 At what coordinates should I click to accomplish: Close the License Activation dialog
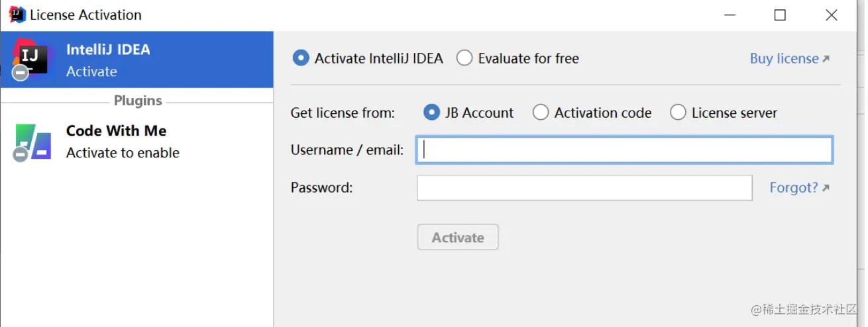[x=831, y=15]
